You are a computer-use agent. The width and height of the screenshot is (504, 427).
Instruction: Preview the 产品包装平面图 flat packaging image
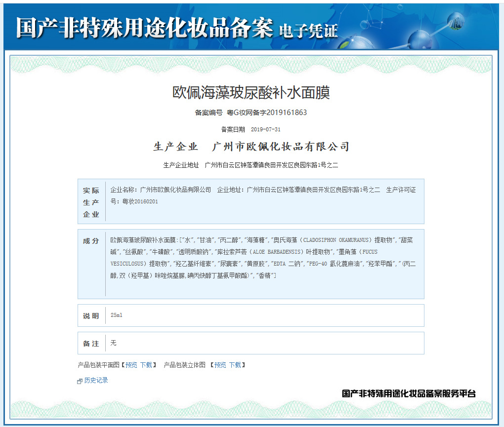(131, 365)
